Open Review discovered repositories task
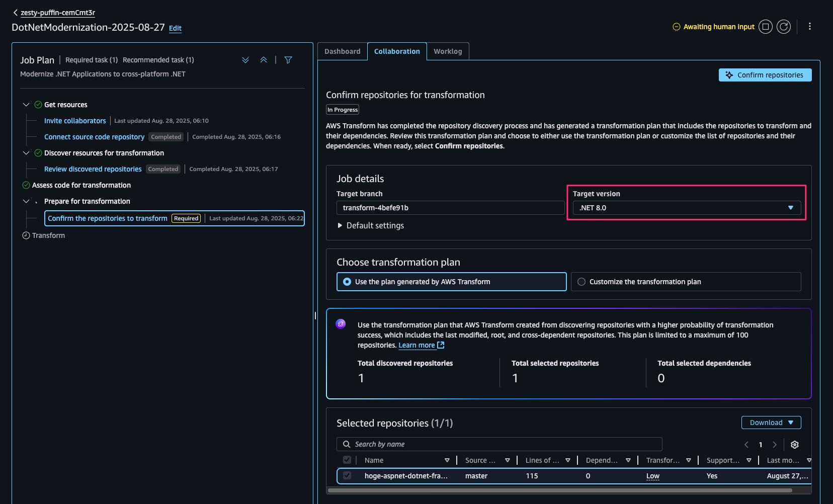Screen dimensions: 833x504 93,169
